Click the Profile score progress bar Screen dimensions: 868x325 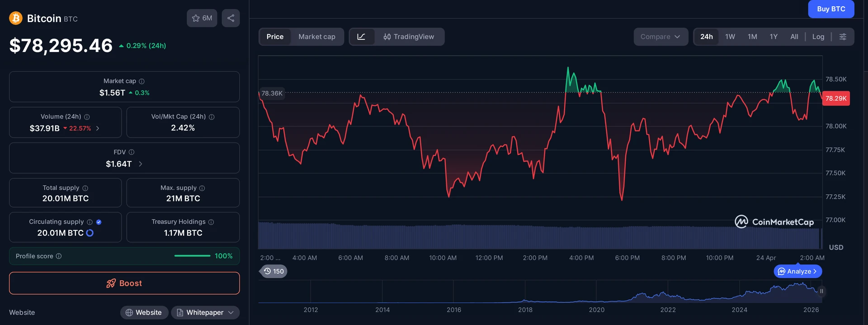(x=192, y=256)
